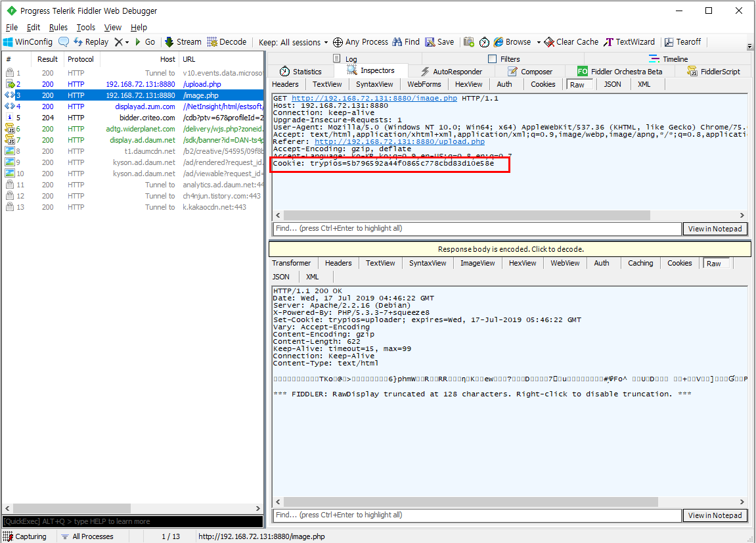This screenshot has width=756, height=543.
Task: Select request Cookies inspector tab
Action: 543,84
